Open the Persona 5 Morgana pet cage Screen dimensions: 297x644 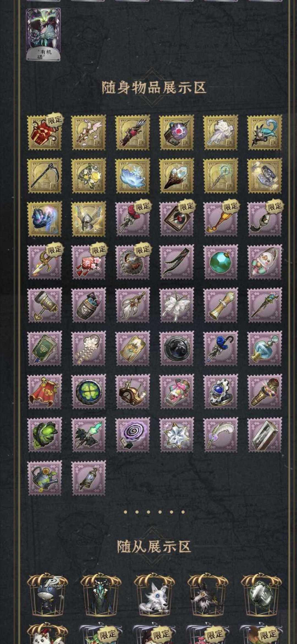tap(47, 595)
